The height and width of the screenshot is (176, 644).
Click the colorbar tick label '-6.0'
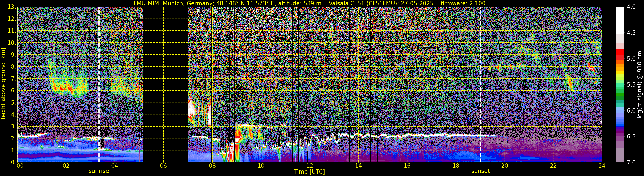[x=630, y=111]
